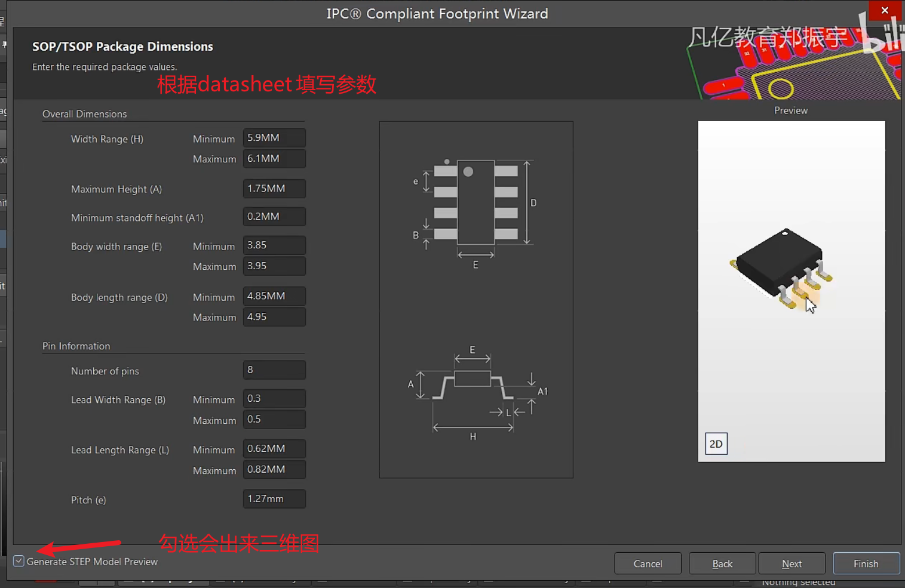
Task: Select the Width Range Maximum 6.1MM field
Action: pyautogui.click(x=274, y=159)
